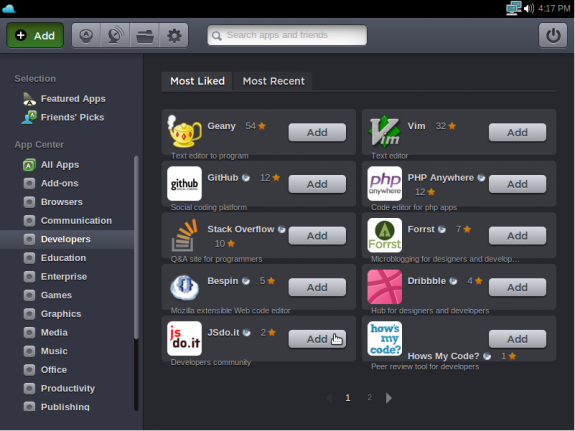
Task: Open the files folder toolbar icon
Action: (145, 36)
